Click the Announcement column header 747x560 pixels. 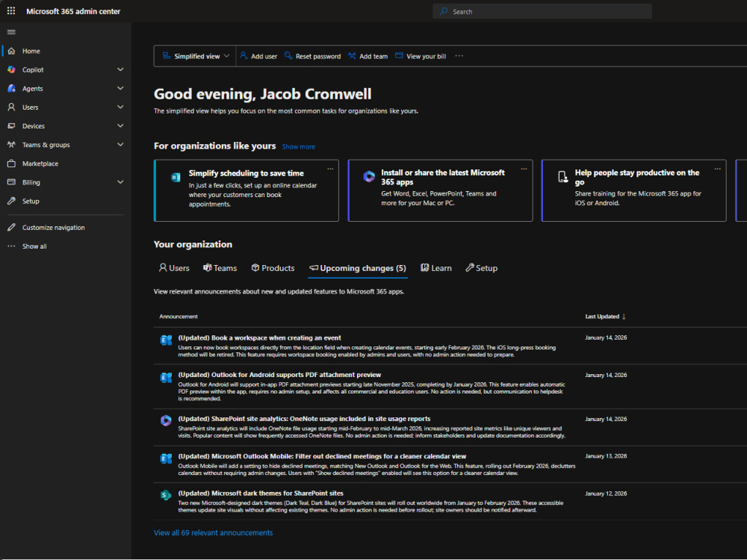click(179, 317)
